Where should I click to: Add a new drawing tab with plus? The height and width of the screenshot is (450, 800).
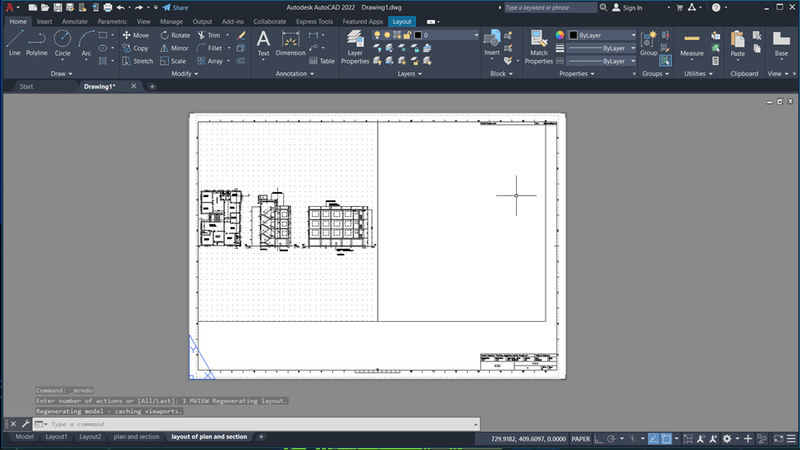click(x=152, y=86)
